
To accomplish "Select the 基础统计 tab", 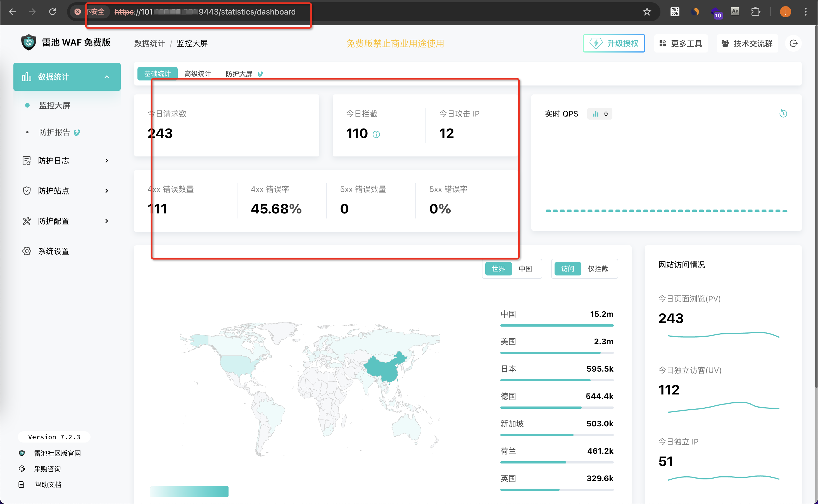I will click(x=157, y=74).
